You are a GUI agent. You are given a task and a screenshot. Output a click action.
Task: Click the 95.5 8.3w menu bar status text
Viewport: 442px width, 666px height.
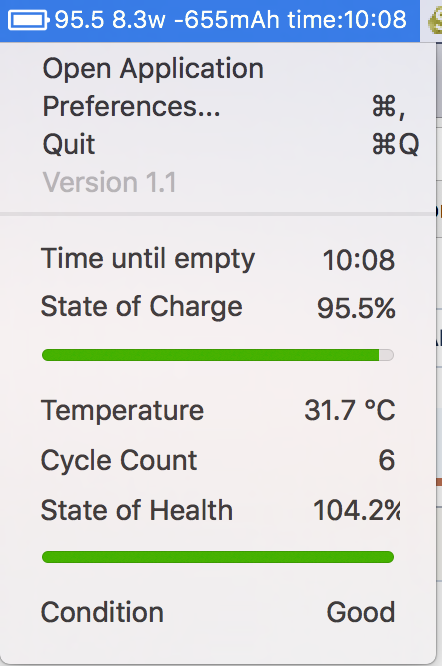tap(110, 20)
